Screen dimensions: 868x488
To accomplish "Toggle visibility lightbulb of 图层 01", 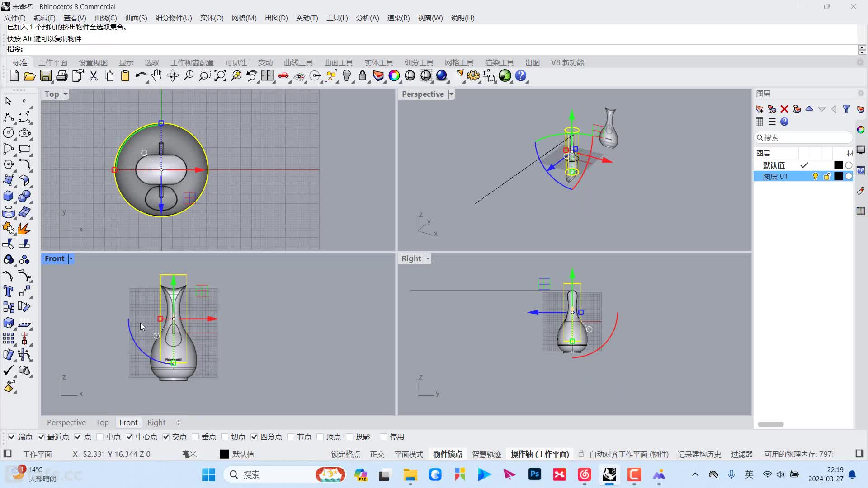I will (x=815, y=177).
